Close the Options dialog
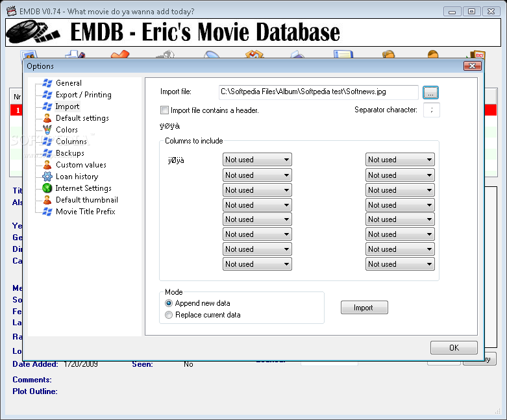 [x=473, y=66]
